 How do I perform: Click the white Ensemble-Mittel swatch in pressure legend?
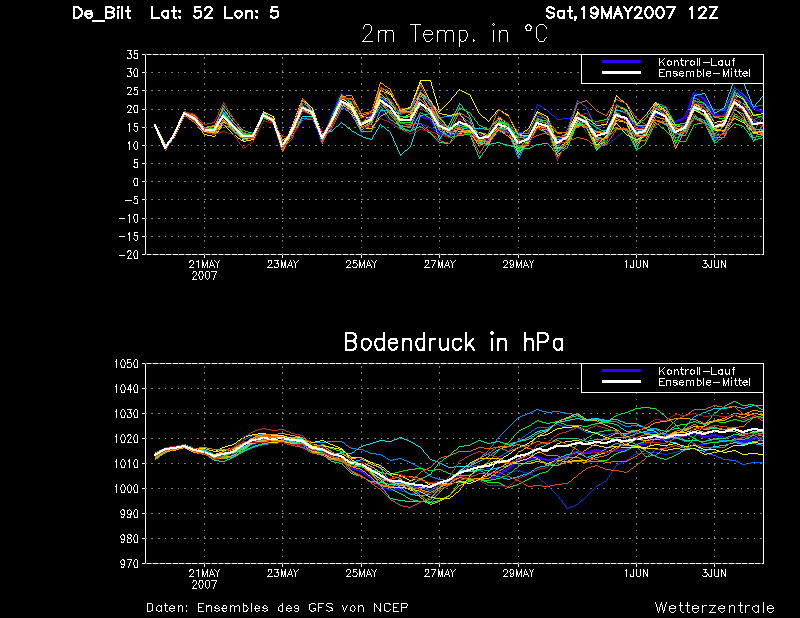pos(621,382)
